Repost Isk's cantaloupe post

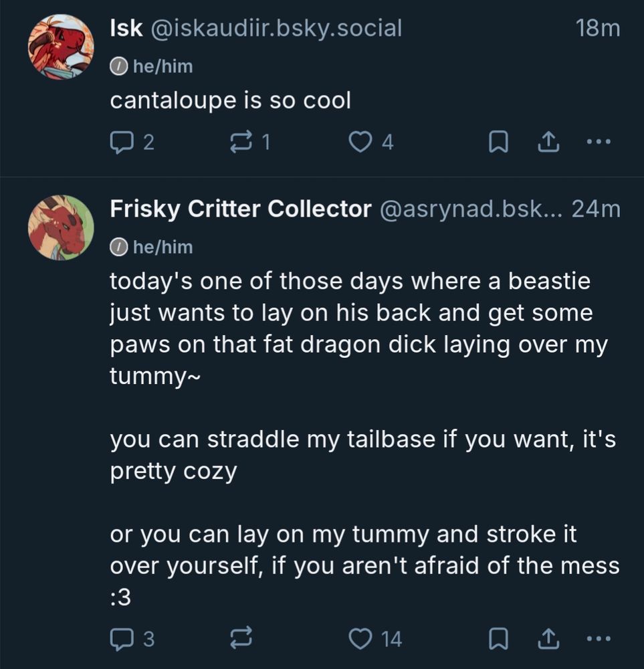coord(239,142)
